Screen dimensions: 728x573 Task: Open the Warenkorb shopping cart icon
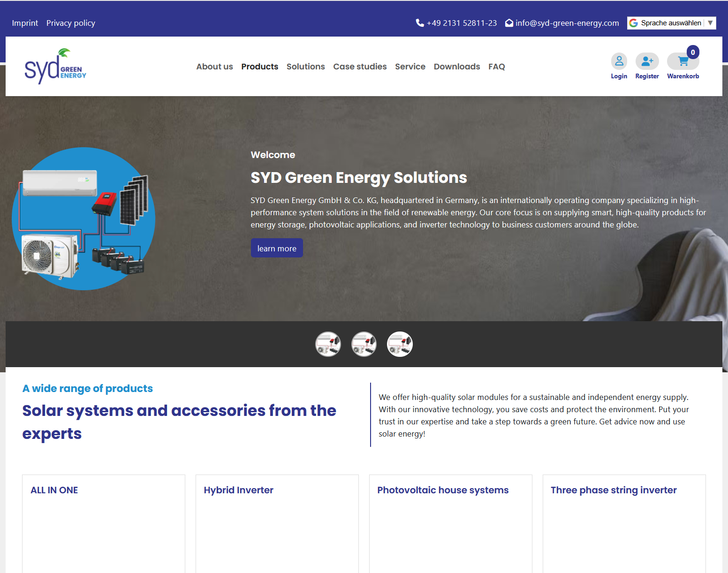pos(682,61)
